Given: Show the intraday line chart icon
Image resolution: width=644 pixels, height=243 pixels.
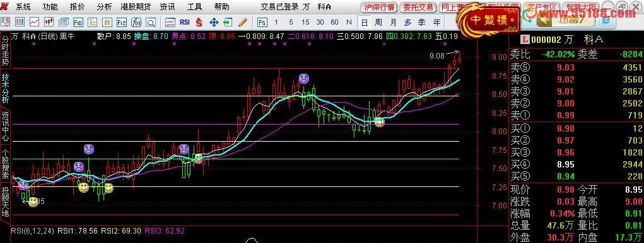Looking at the screenshot, I should tap(35, 22).
